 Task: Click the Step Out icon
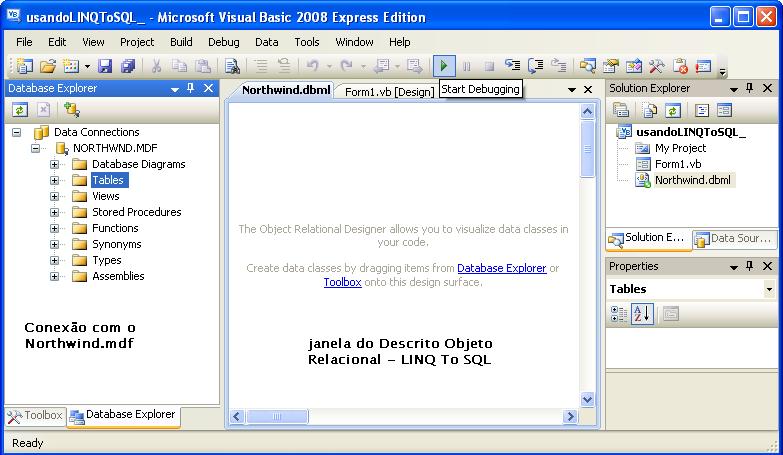tap(558, 66)
